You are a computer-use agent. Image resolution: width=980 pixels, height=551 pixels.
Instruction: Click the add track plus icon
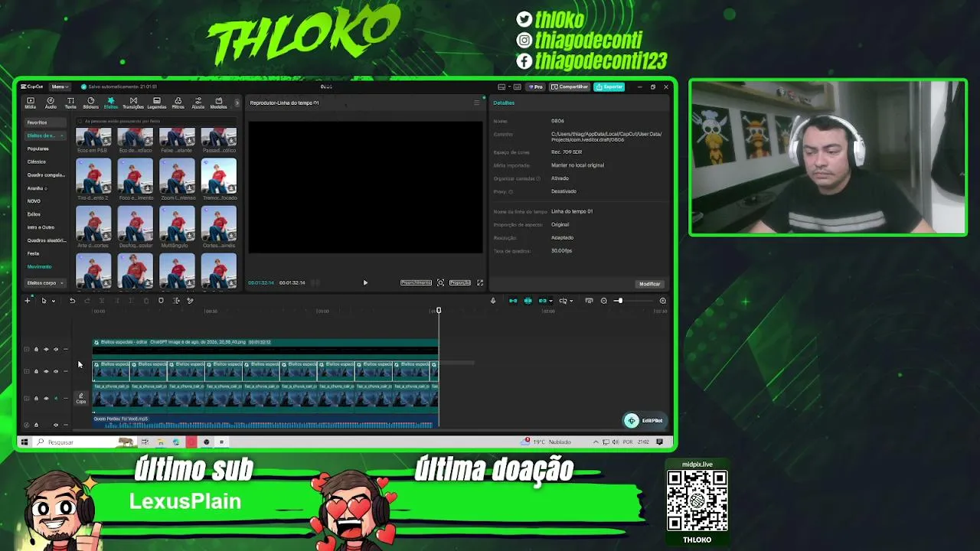(27, 301)
